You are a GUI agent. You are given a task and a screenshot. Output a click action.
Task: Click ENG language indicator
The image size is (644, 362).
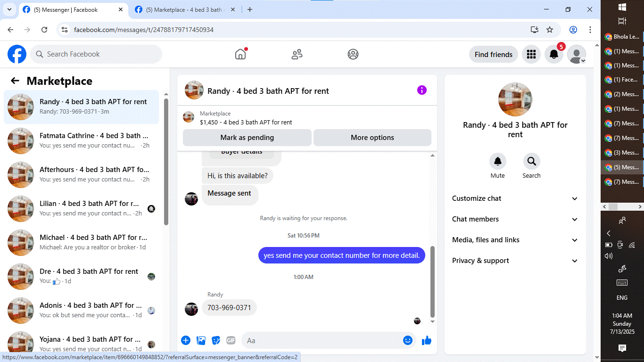622,298
